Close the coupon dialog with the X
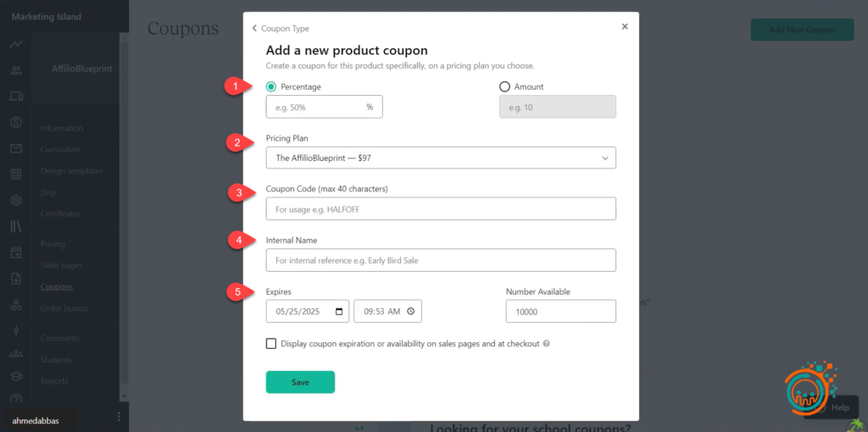868x432 pixels. click(x=625, y=26)
